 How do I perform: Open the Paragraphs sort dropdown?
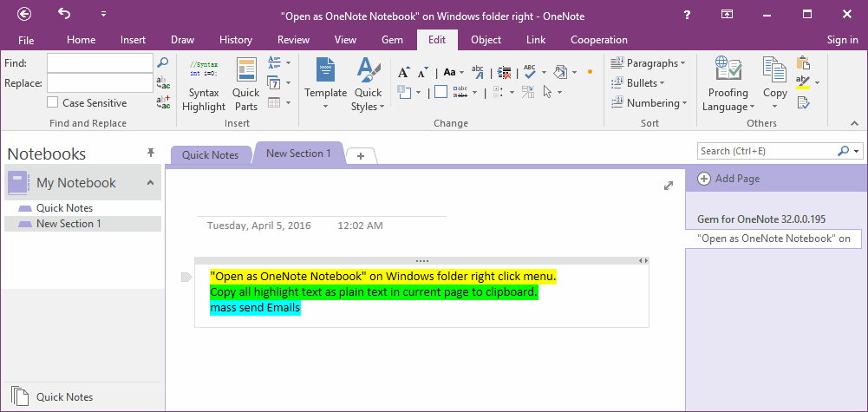tap(682, 63)
